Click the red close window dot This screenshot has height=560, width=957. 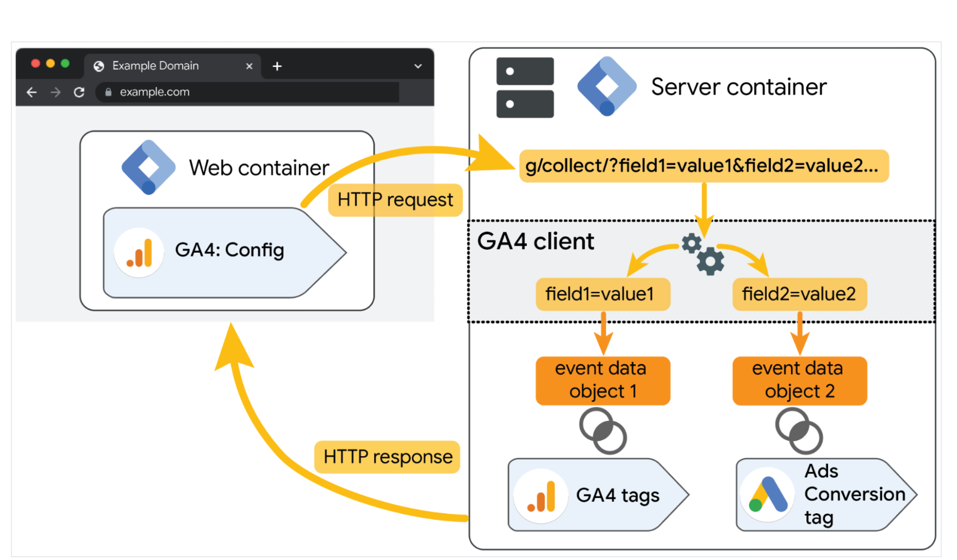36,64
